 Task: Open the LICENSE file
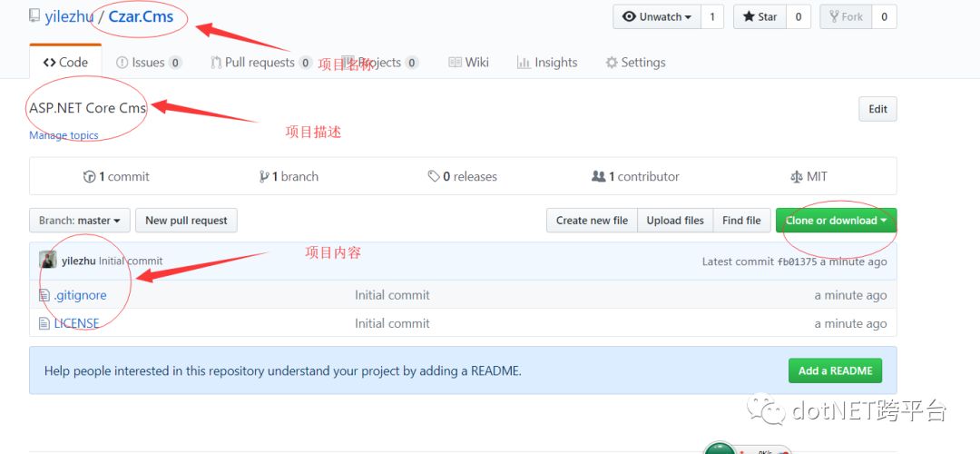tap(76, 323)
